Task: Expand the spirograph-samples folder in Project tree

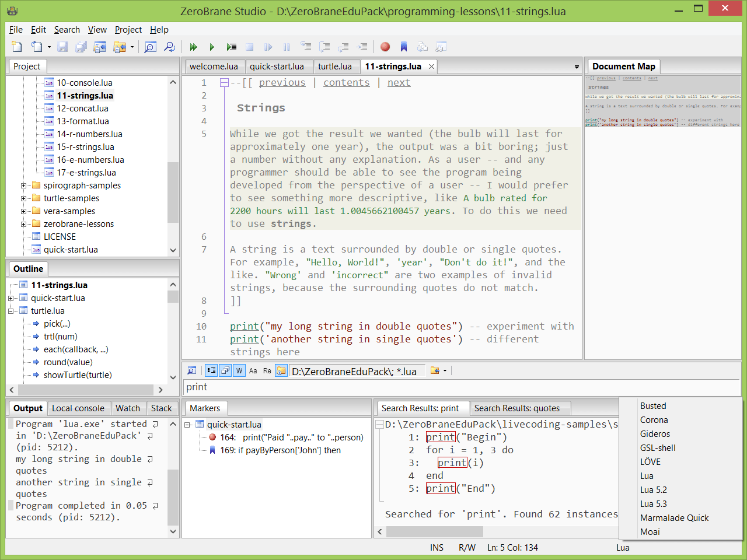Action: pyautogui.click(x=23, y=185)
